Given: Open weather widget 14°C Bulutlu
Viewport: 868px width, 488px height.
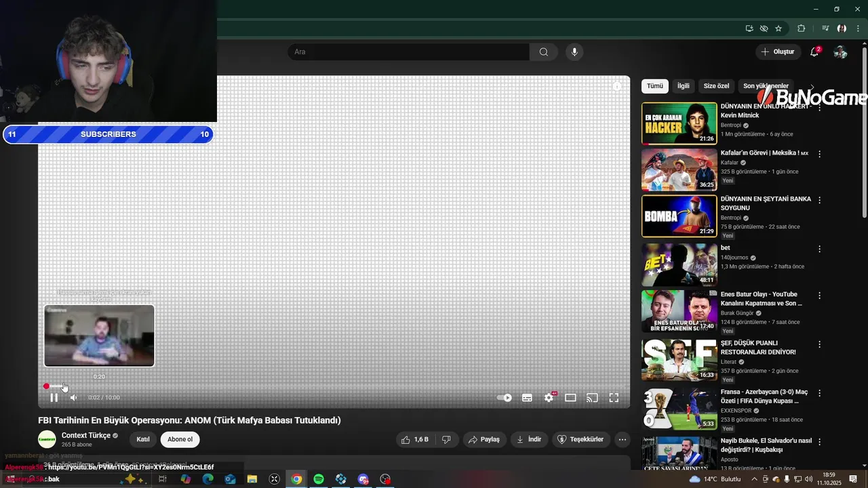Looking at the screenshot, I should (715, 479).
